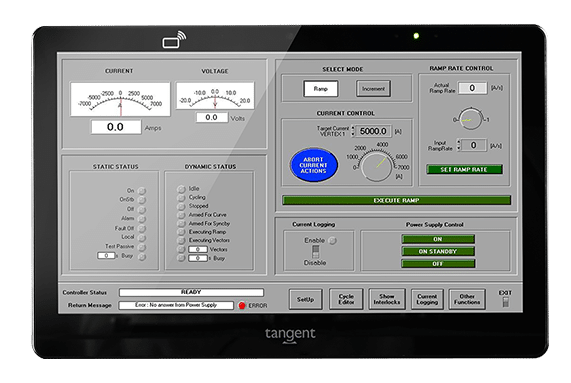Click the Executing Ramp indicator
The image size is (571, 383).
pos(181,232)
